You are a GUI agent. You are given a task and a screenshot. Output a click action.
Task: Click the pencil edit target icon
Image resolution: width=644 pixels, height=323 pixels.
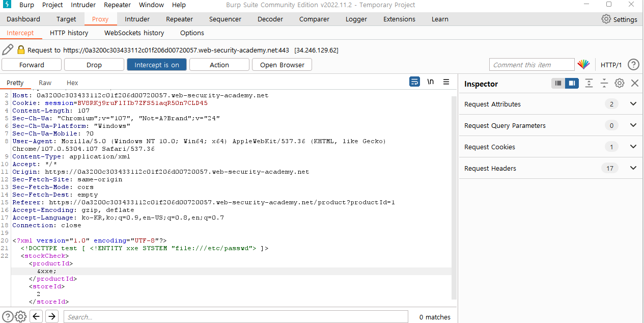[x=8, y=49]
